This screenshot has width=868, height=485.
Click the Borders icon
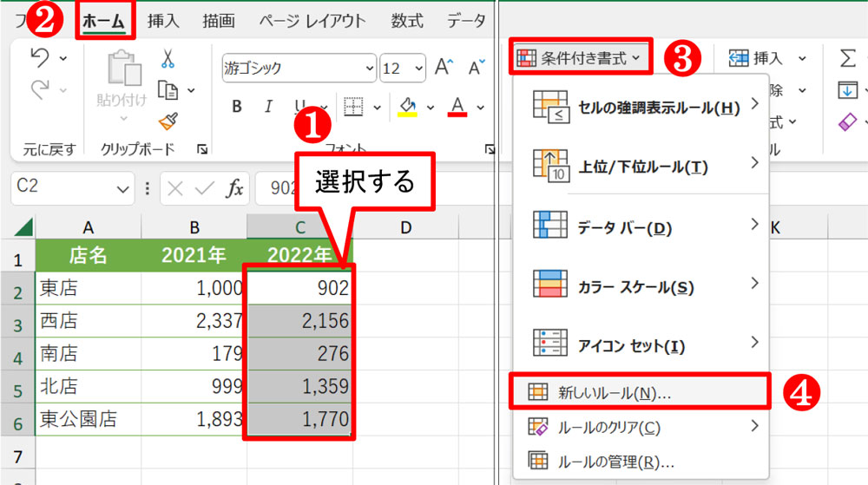point(353,106)
